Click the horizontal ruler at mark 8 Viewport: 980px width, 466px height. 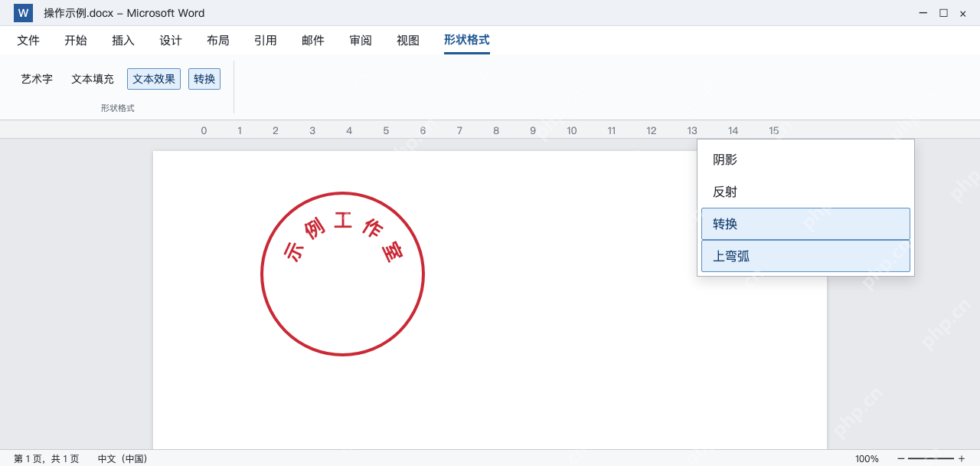496,130
